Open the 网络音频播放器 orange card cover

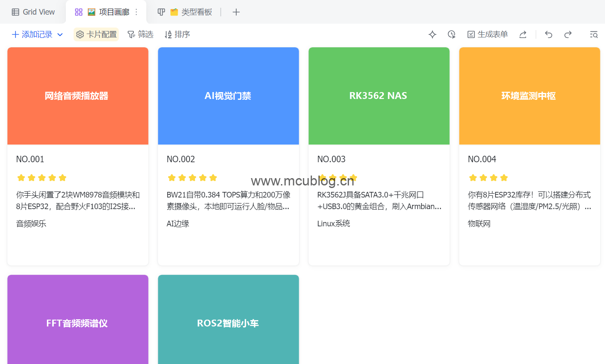[78, 96]
